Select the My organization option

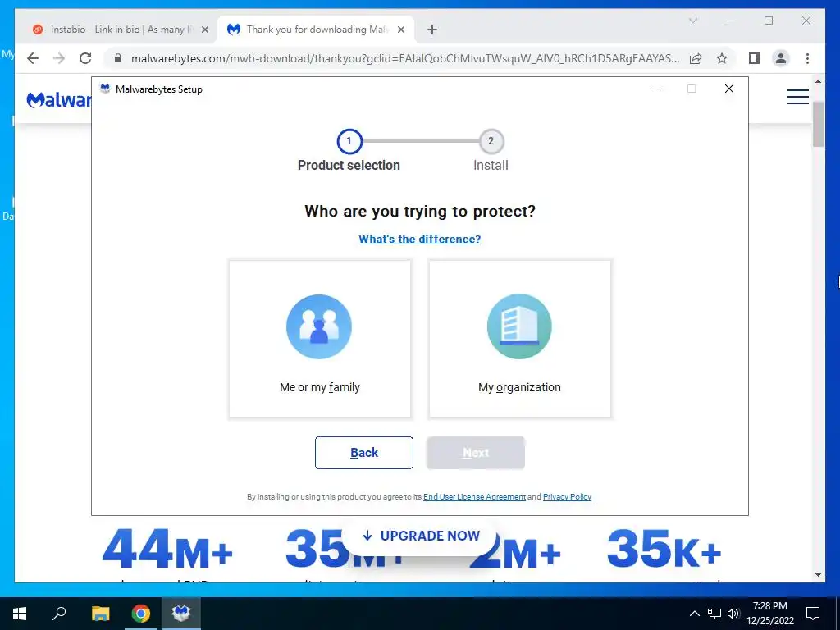[x=519, y=339]
